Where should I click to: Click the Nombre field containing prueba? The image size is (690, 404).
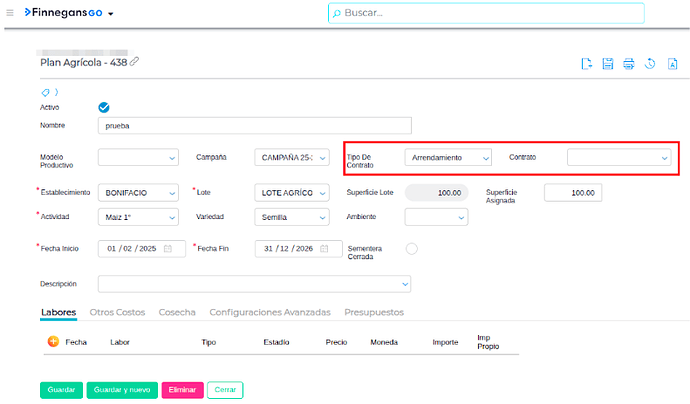255,126
